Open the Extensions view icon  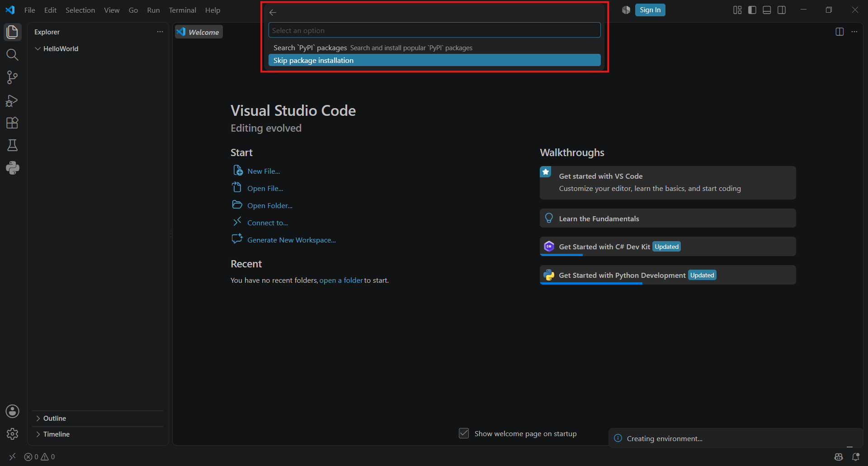point(12,123)
